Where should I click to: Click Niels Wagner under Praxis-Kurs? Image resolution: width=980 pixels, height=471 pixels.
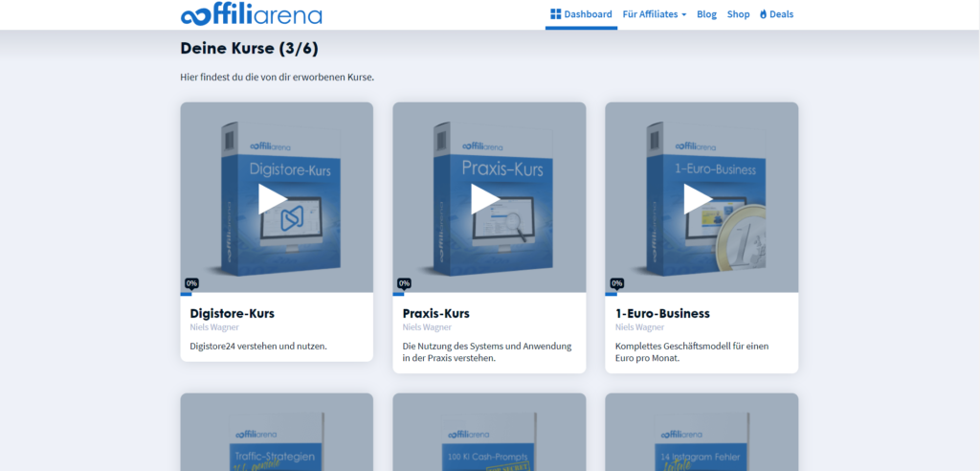coord(427,327)
